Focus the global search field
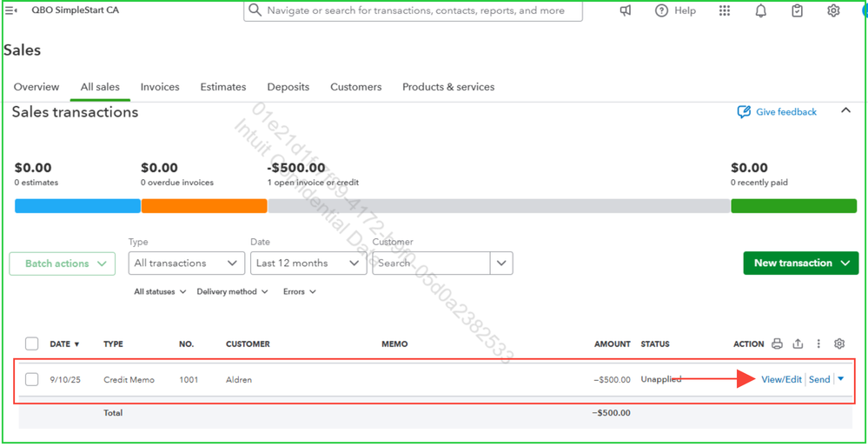This screenshot has height=447, width=868. [413, 10]
